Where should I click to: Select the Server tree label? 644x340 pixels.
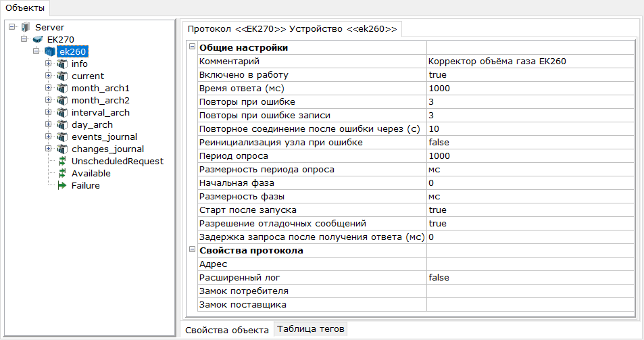click(50, 28)
